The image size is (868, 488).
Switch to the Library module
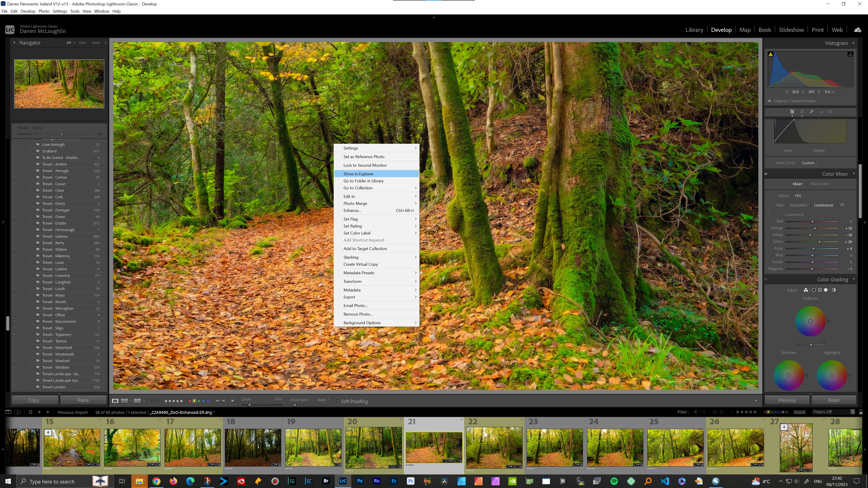pos(694,30)
